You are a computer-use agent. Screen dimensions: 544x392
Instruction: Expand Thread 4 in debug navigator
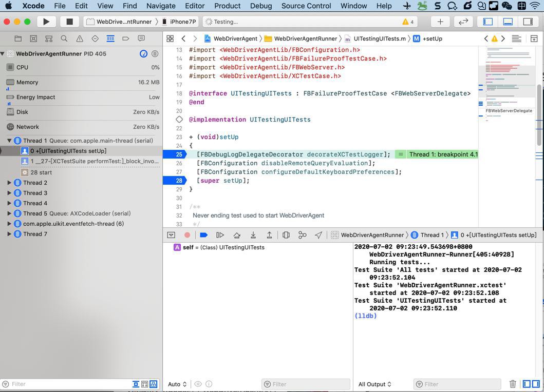(x=9, y=203)
